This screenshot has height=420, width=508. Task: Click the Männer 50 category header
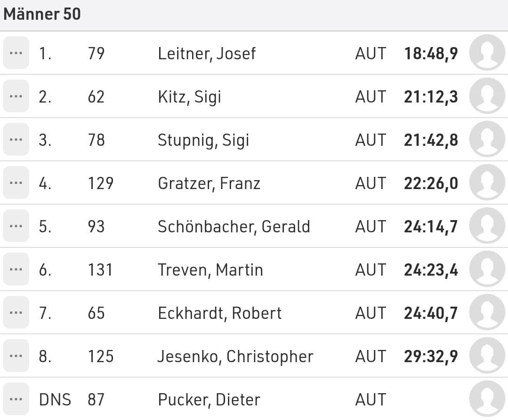[42, 14]
